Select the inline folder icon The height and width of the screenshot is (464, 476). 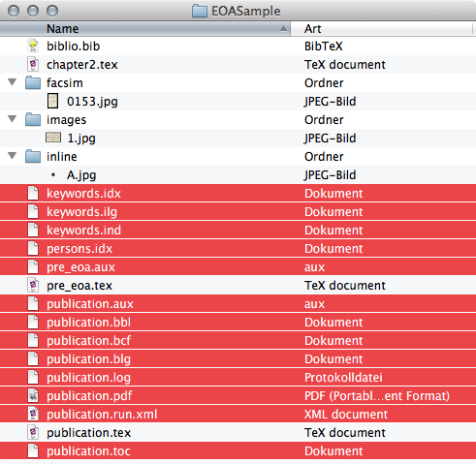33,156
